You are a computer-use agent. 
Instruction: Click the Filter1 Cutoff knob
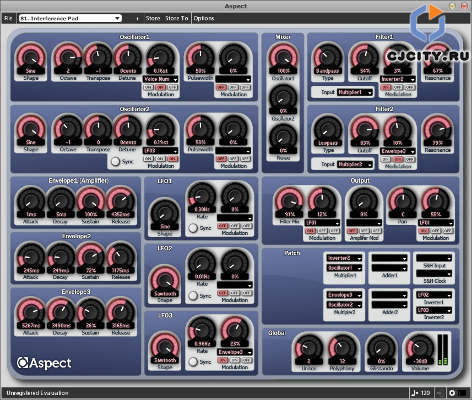pos(365,58)
